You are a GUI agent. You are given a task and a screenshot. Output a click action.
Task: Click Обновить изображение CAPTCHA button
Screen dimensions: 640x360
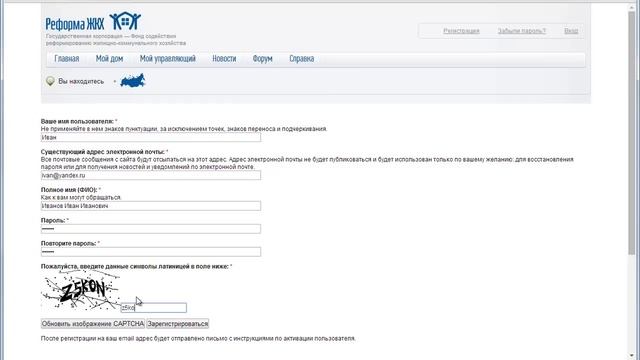[x=93, y=324]
